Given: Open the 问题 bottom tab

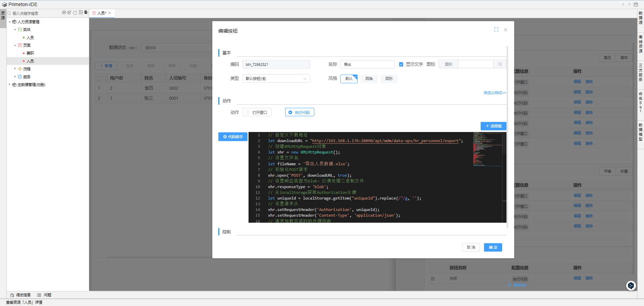Looking at the screenshot, I should click(44, 295).
